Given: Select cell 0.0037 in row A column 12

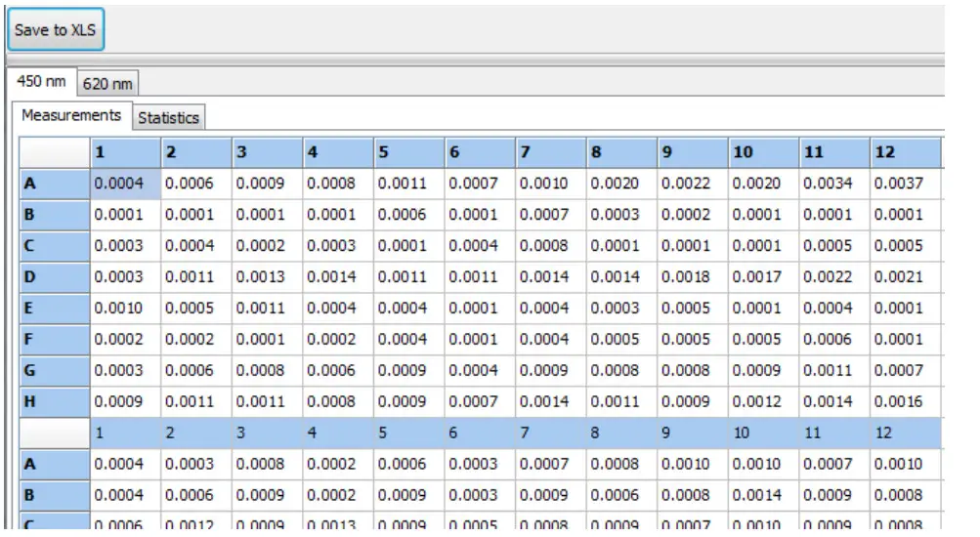Looking at the screenshot, I should tap(905, 184).
